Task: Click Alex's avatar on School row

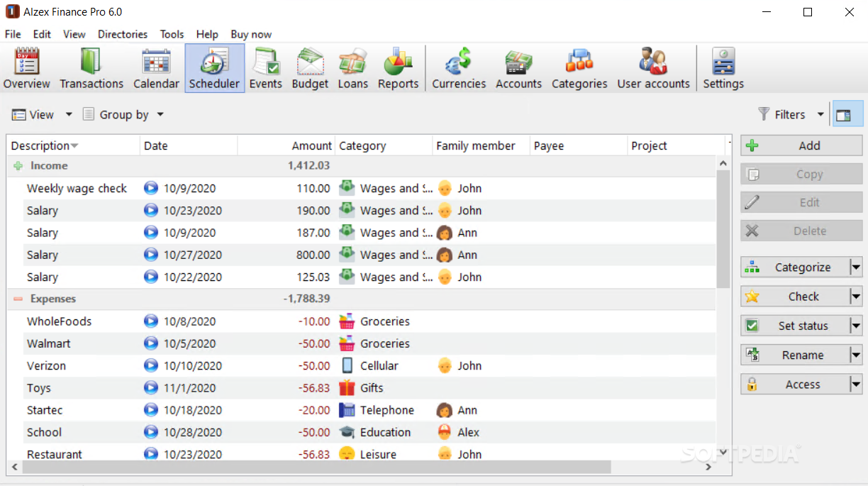Action: [445, 432]
